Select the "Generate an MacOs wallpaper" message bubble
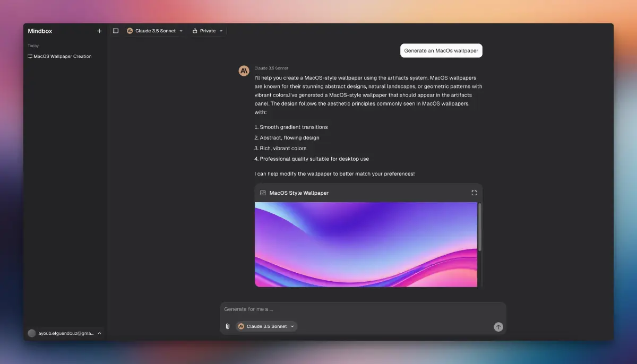The image size is (637, 364). pyautogui.click(x=441, y=51)
